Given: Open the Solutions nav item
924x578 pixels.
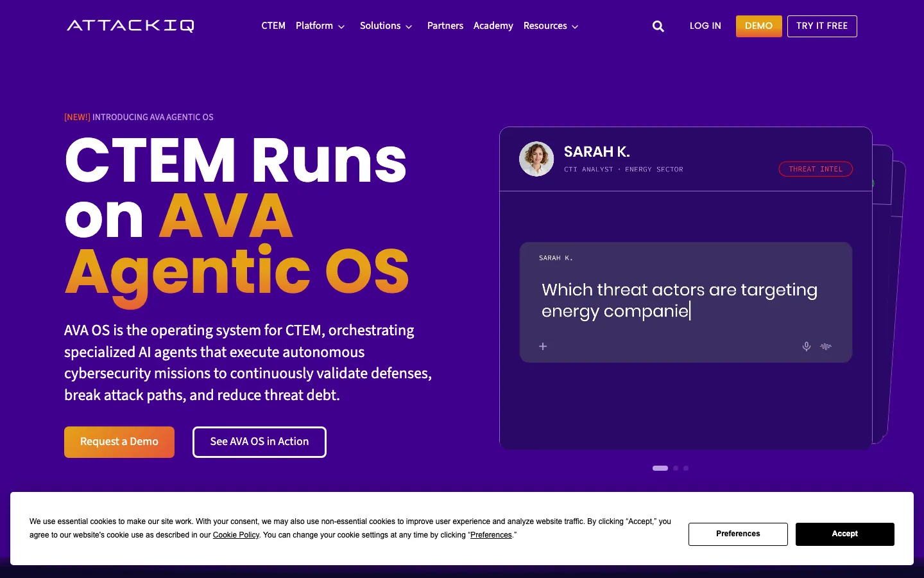Looking at the screenshot, I should click(x=381, y=26).
